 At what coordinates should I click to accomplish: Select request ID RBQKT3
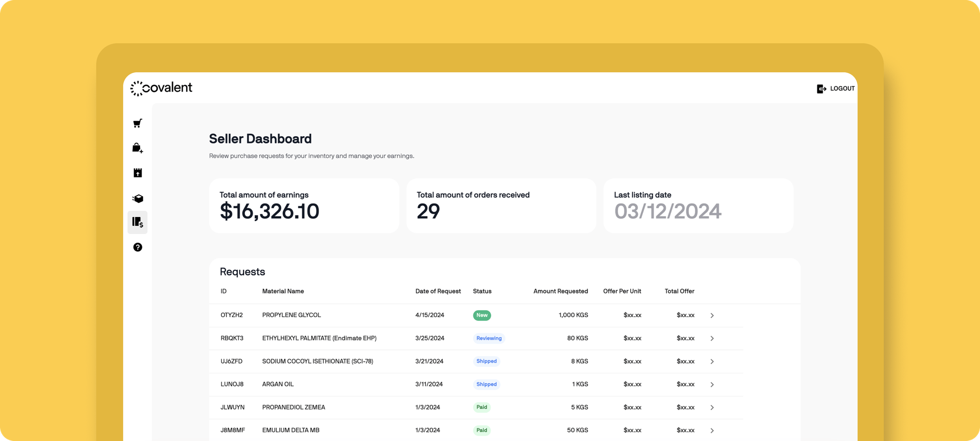pyautogui.click(x=232, y=339)
